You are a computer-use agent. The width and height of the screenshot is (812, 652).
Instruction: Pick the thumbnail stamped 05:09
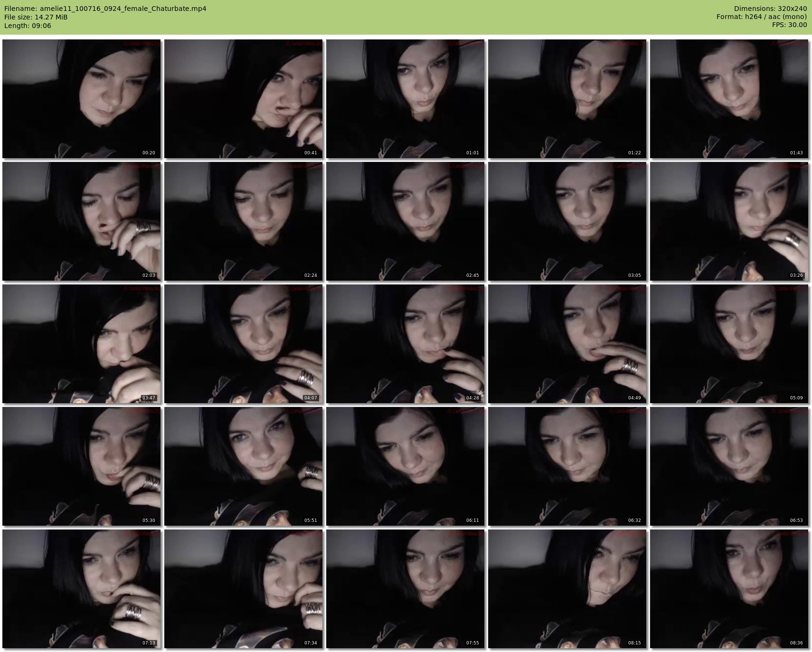(x=729, y=344)
